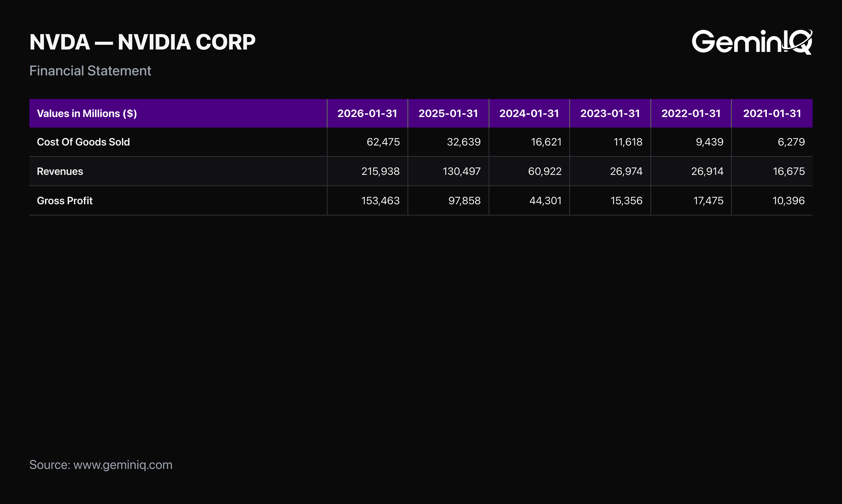Click the Gross Profit row label
Screen dimensions: 842x504
[65, 201]
